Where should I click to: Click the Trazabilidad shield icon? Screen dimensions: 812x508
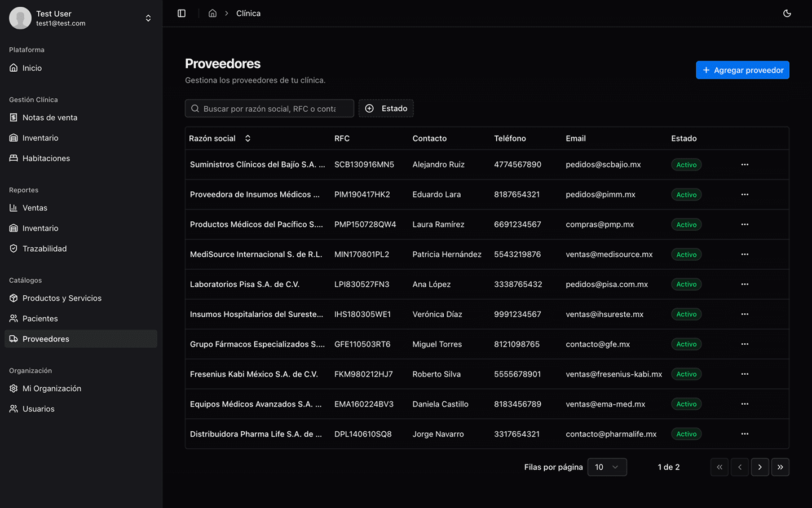click(x=12, y=248)
